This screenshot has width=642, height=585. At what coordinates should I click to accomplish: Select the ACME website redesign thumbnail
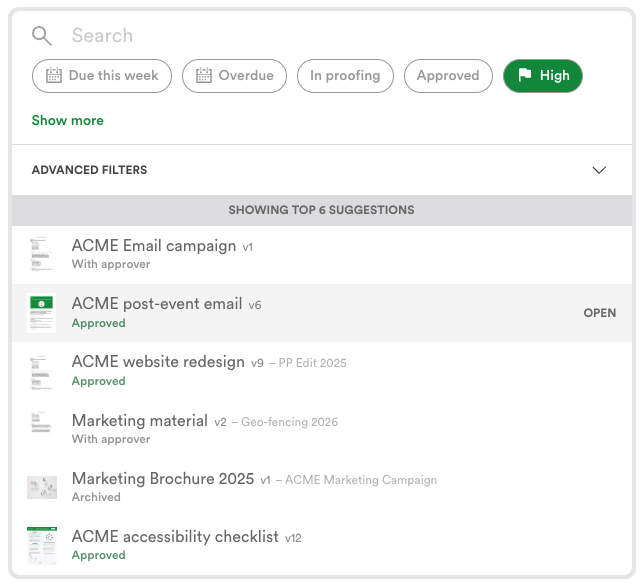pyautogui.click(x=41, y=371)
